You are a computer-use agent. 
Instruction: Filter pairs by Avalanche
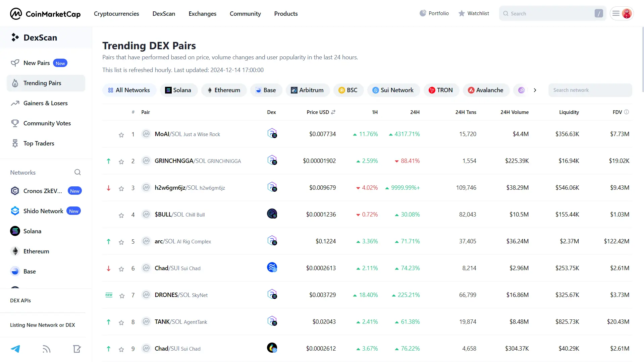click(486, 90)
